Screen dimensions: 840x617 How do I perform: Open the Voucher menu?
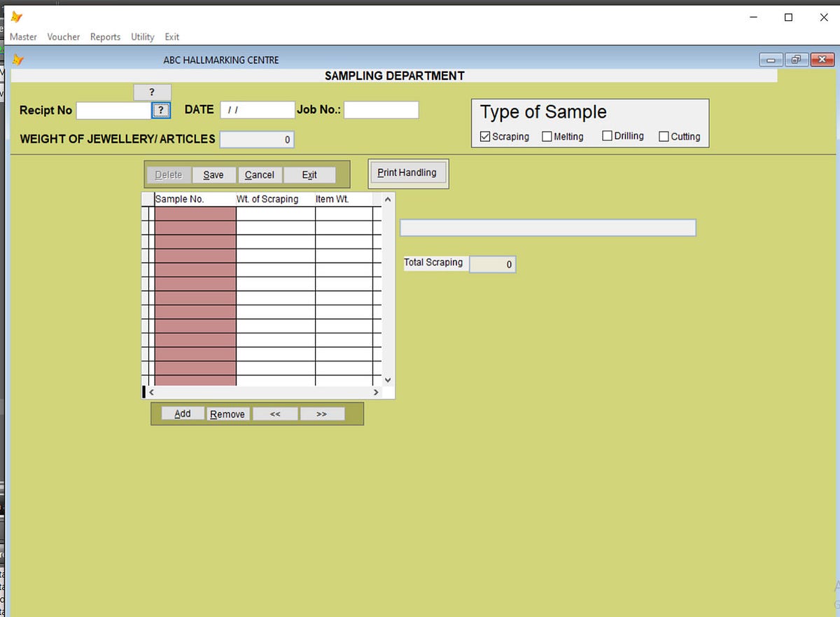64,36
